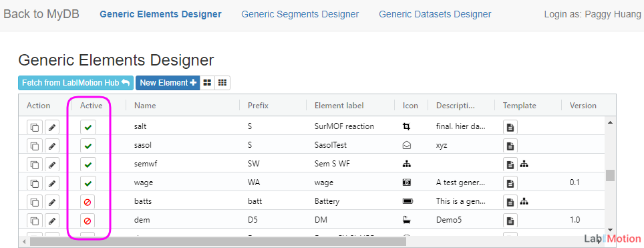This screenshot has width=644, height=248.
Task: Open the template document for semwf
Action: 510,164
